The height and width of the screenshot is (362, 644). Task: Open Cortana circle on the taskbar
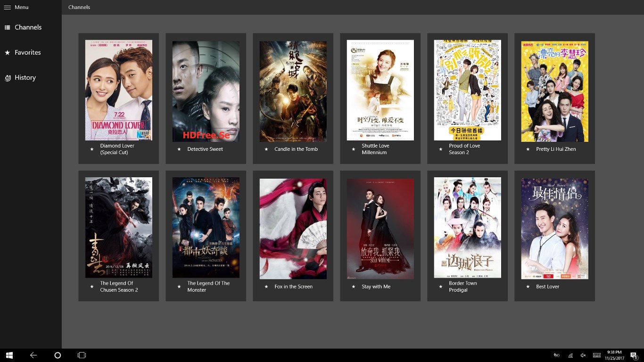pyautogui.click(x=58, y=355)
